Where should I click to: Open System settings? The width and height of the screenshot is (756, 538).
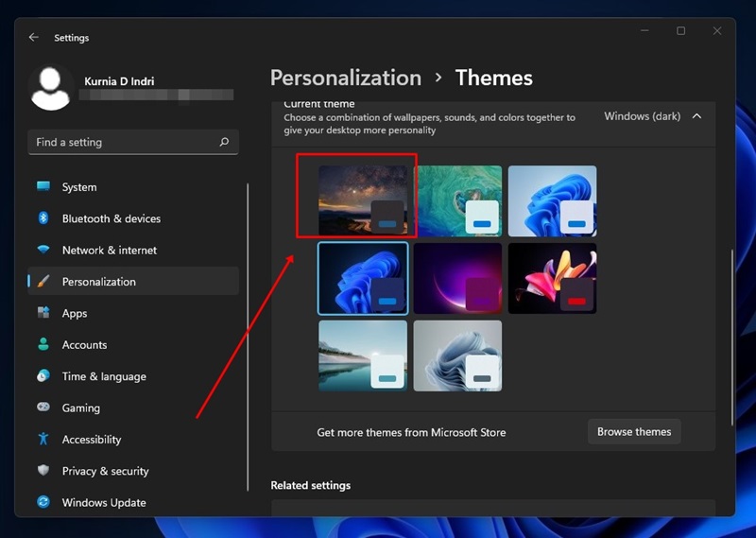[133, 186]
